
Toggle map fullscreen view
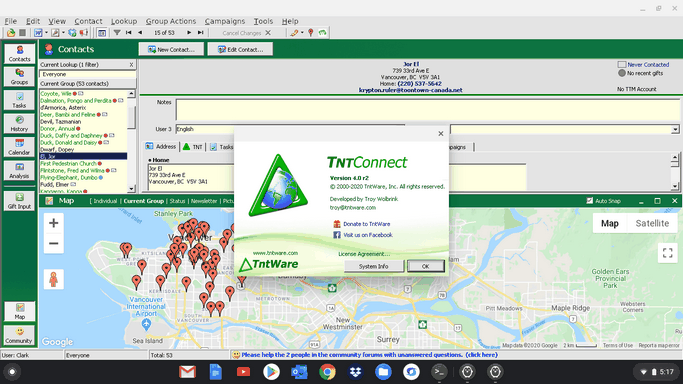click(667, 253)
